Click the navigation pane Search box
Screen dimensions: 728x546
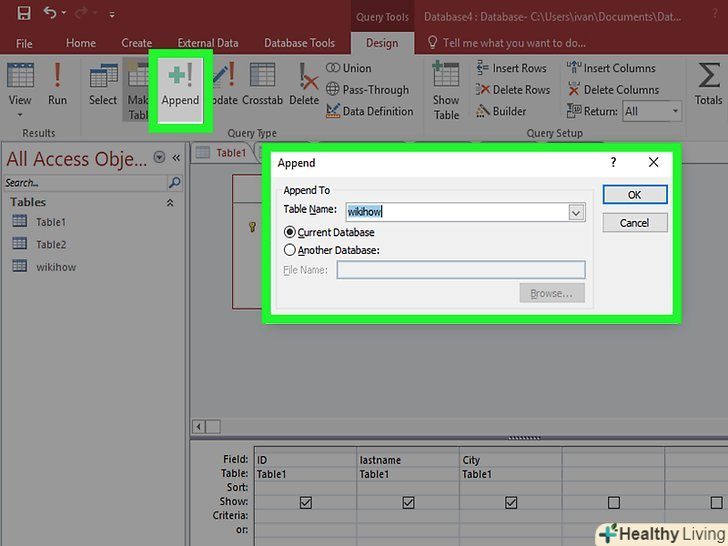point(85,183)
